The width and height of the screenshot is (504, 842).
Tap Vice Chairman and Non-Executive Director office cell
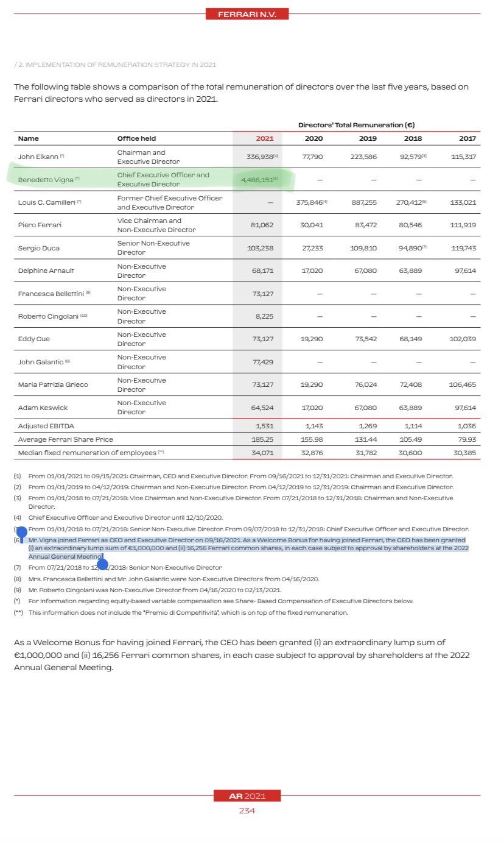tap(156, 225)
